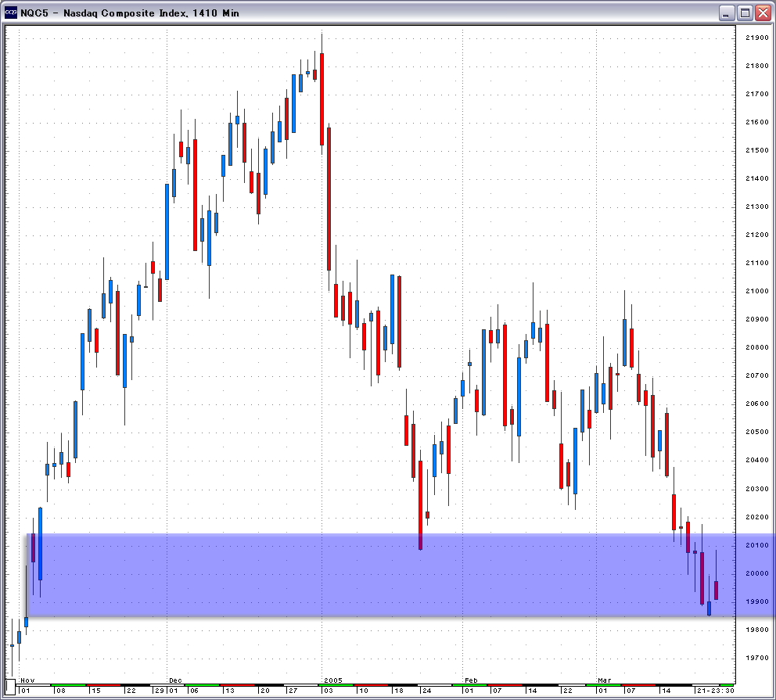Click the 21000 price label
This screenshot has width=776, height=700.
(757, 292)
